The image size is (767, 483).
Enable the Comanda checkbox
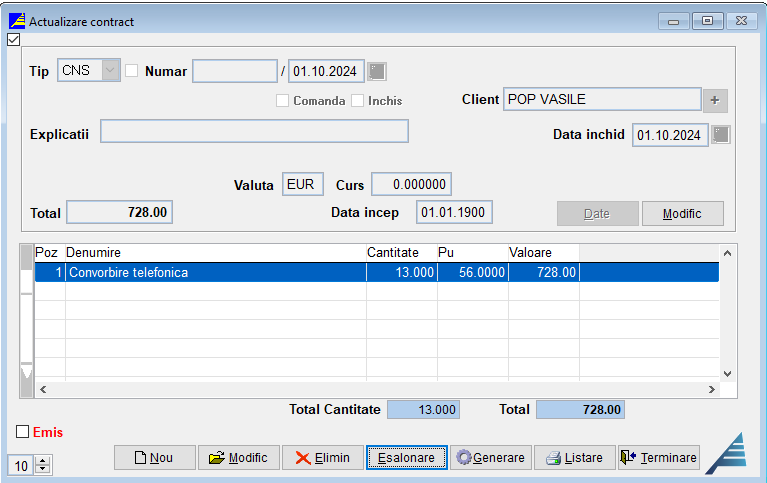283,101
